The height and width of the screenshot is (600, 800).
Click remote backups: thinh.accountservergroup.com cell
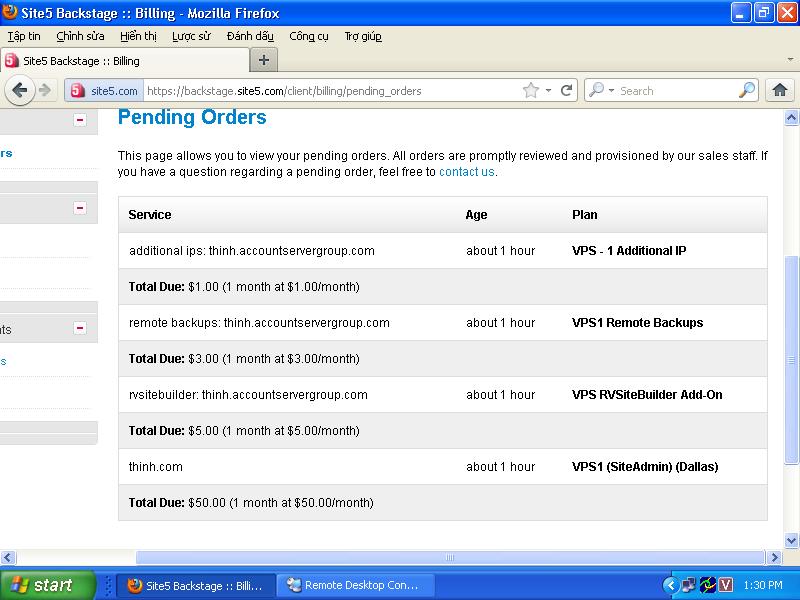(259, 322)
